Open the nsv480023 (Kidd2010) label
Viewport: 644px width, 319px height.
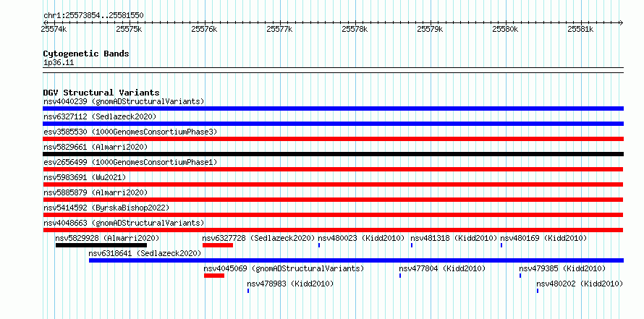tap(361, 238)
